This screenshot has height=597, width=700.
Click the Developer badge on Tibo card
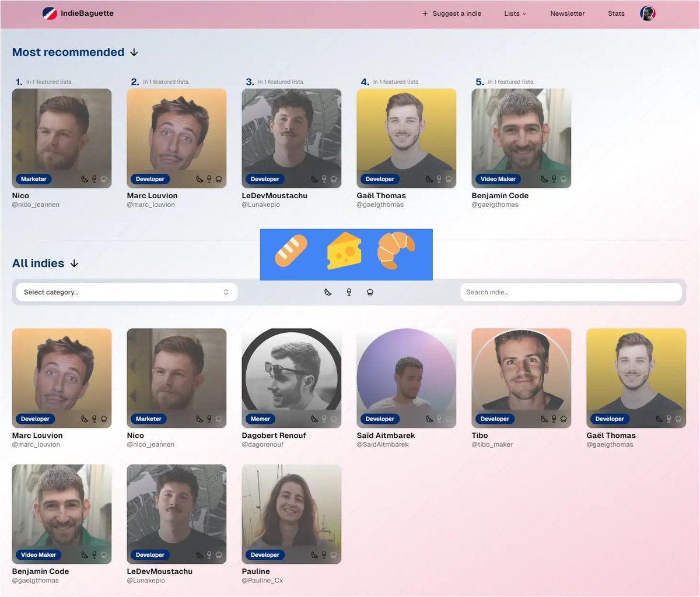coord(495,419)
